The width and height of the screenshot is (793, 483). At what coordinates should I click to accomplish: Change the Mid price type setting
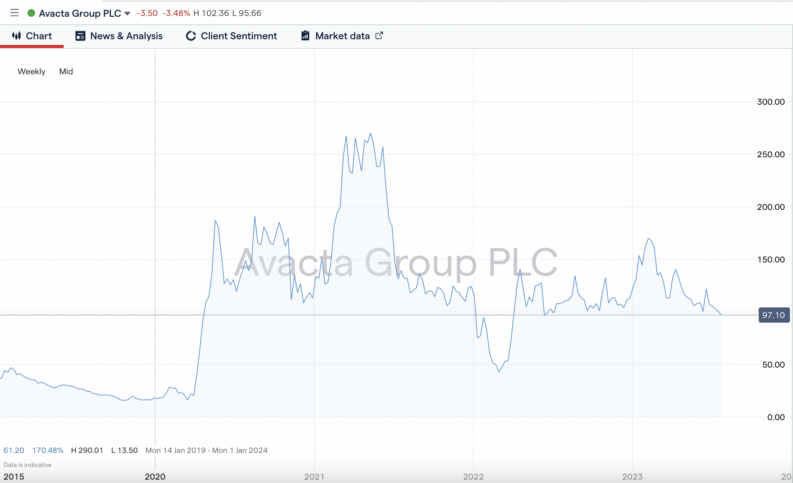[66, 71]
